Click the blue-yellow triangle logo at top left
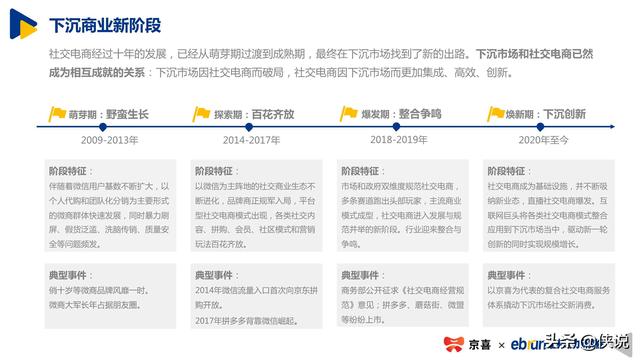 [23, 24]
